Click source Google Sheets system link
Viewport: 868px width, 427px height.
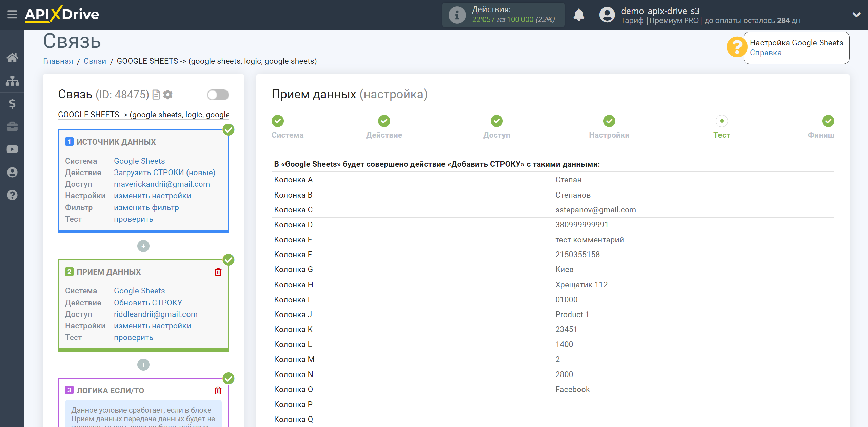pos(139,161)
